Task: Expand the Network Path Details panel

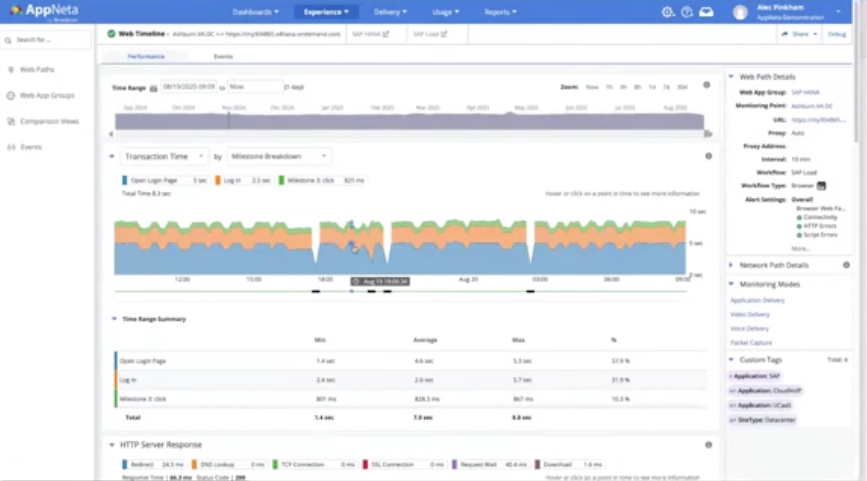Action: [731, 265]
